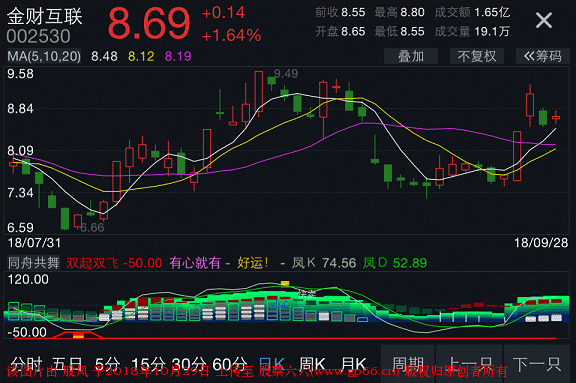This screenshot has width=576, height=383.
Task: Click the 9.49 high price marker
Action: click(x=286, y=74)
